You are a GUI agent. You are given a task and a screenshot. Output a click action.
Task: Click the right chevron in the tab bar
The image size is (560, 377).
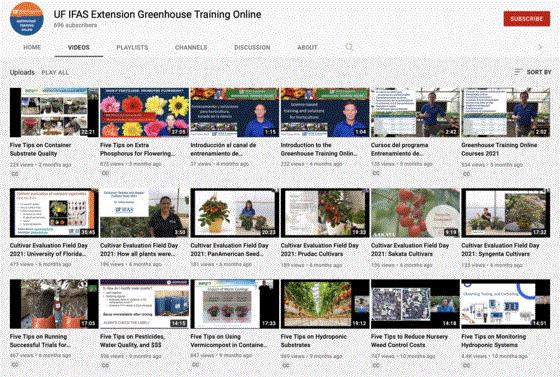click(540, 47)
